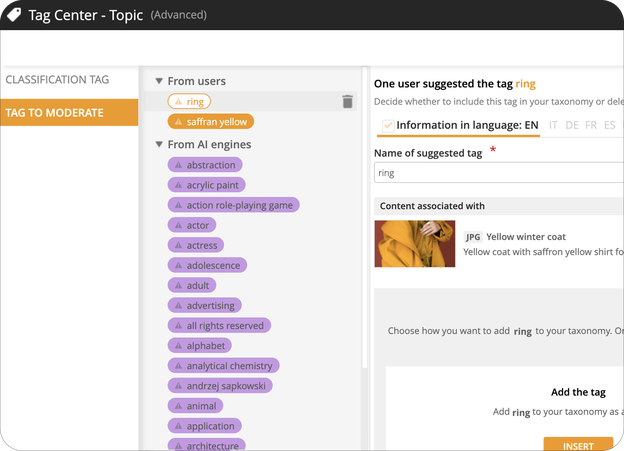Switch to the DE language tab
Screen dimensions: 624x451
point(572,125)
